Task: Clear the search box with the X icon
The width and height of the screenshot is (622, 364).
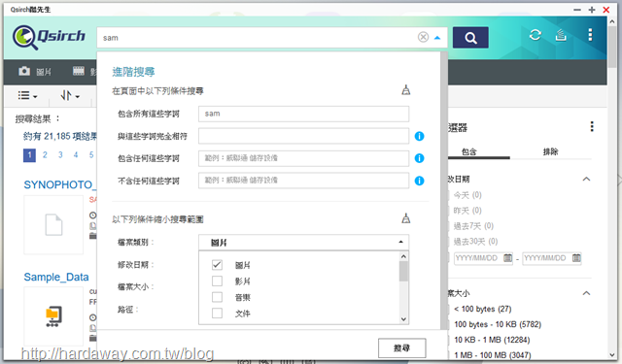Action: pos(424,37)
